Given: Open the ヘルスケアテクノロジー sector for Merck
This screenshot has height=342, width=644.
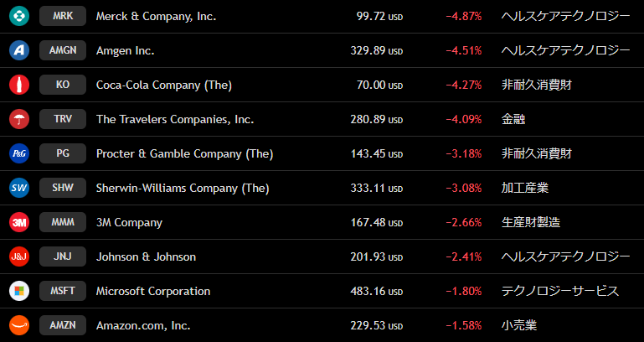Looking at the screenshot, I should (565, 16).
